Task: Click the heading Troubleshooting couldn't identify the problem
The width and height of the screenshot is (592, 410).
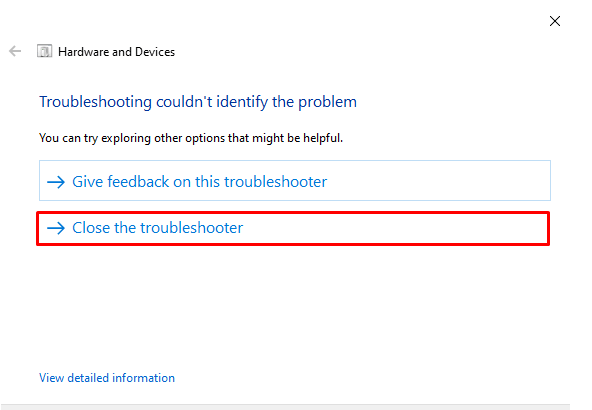Action: click(x=198, y=102)
